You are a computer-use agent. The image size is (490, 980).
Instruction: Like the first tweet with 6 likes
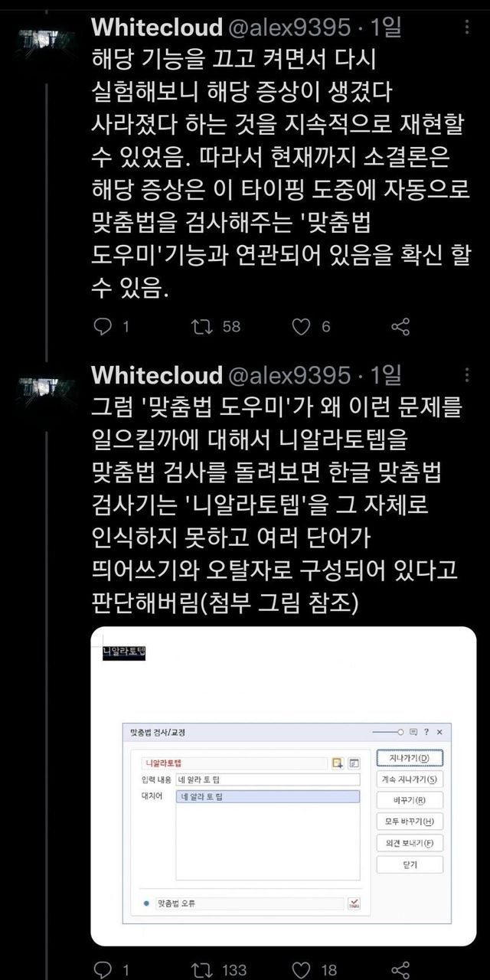click(302, 327)
